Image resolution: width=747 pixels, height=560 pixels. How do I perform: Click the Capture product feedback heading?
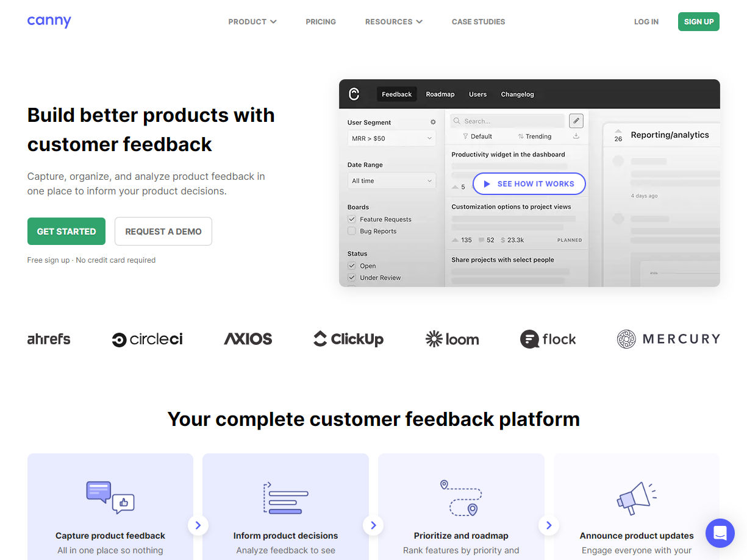110,536
